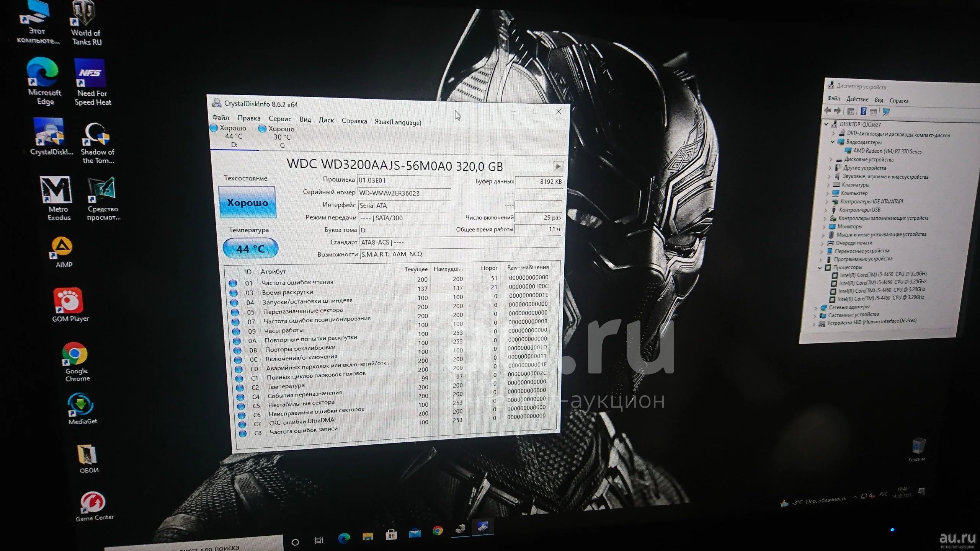Select the Средство просмотра desktop shortcut
Screen dimensions: 980x551
(x=103, y=199)
